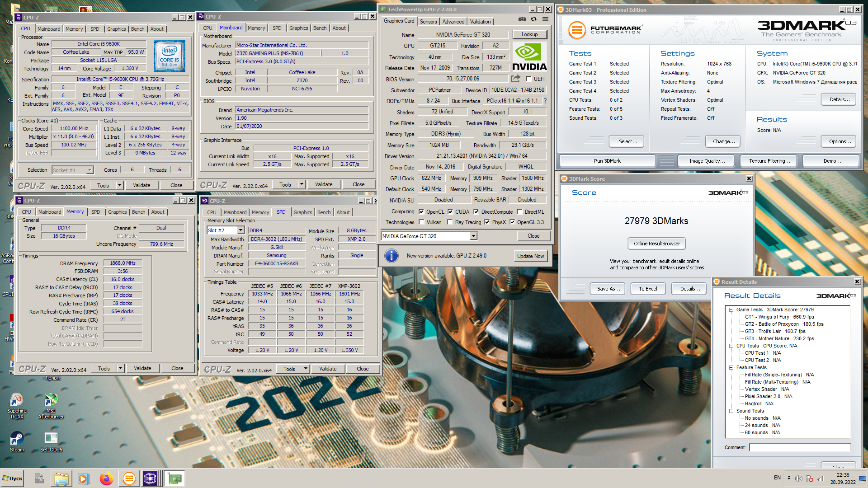Click the NVIDIA logo in GPU-Z
This screenshot has width=868, height=488.
tap(529, 57)
